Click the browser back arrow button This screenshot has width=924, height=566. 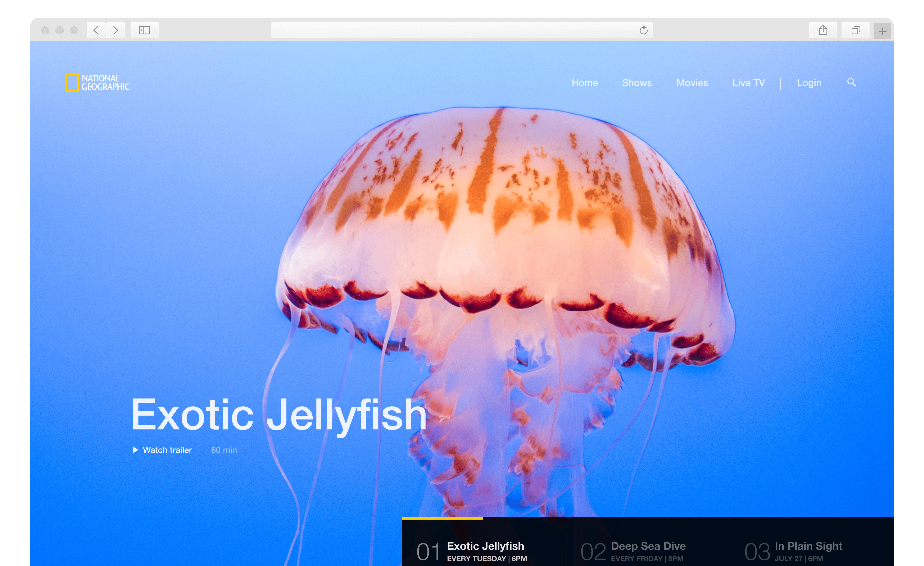(96, 30)
